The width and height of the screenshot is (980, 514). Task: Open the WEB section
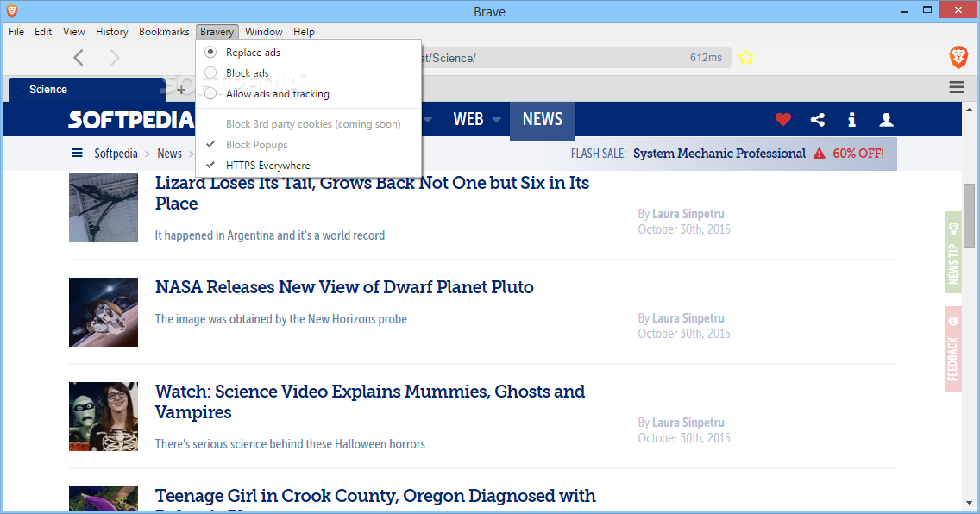point(468,119)
